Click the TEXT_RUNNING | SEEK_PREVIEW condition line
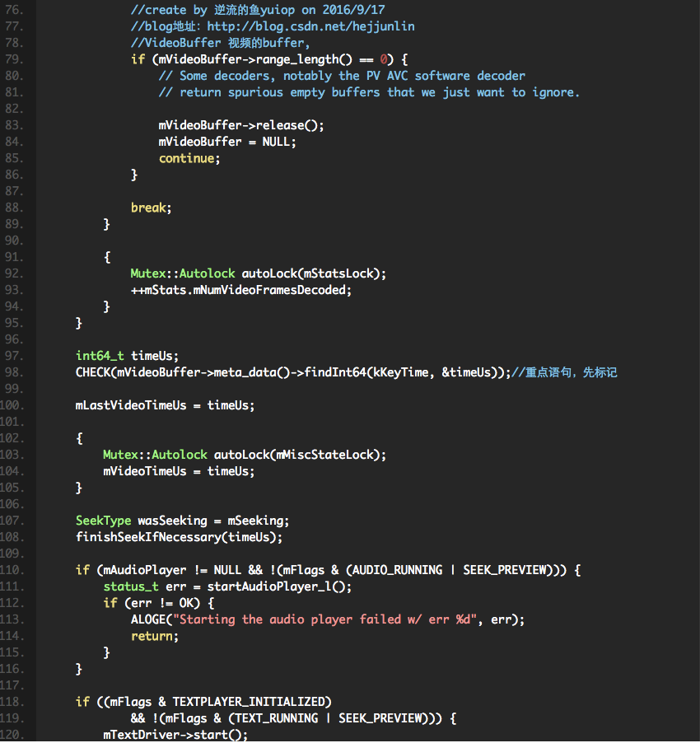 click(x=294, y=718)
